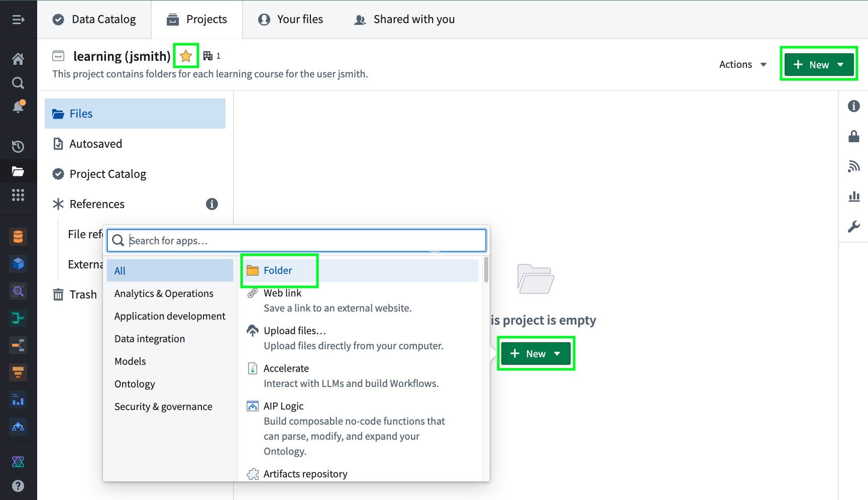
Task: Open the wrench settings icon on right panel
Action: (854, 227)
